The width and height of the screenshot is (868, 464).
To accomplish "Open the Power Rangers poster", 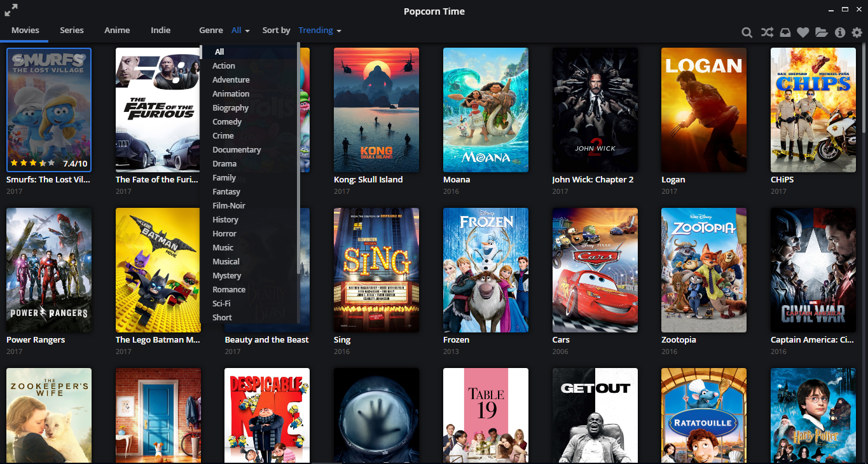I will click(49, 270).
